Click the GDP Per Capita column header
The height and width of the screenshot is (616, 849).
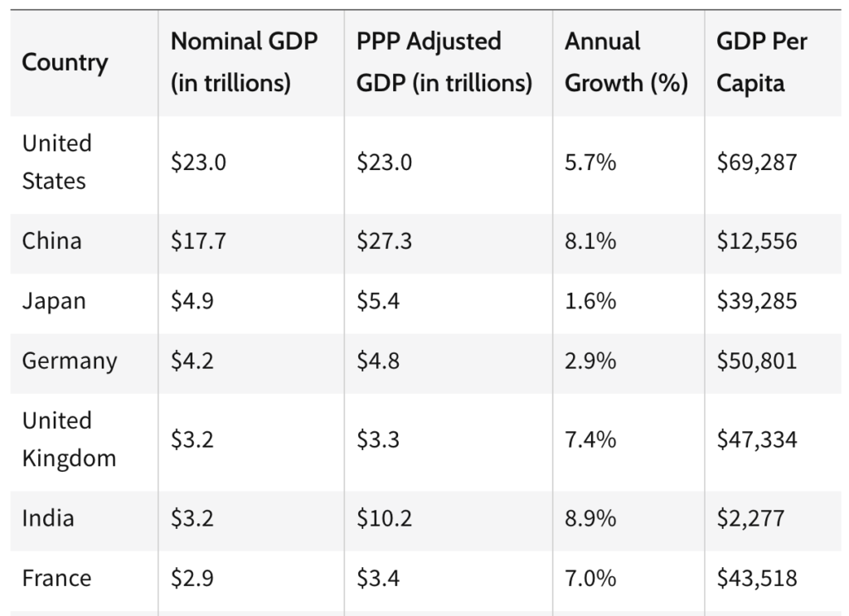pos(761,62)
